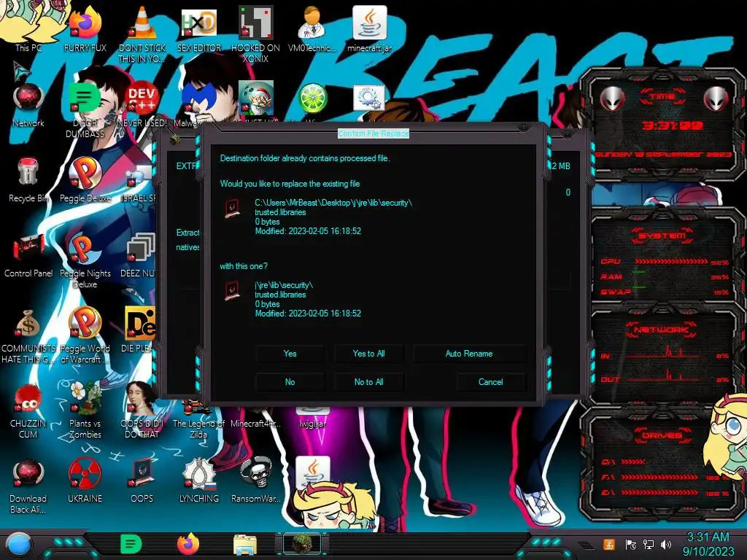Open the Download Black Ali... shortcut

pyautogui.click(x=28, y=486)
